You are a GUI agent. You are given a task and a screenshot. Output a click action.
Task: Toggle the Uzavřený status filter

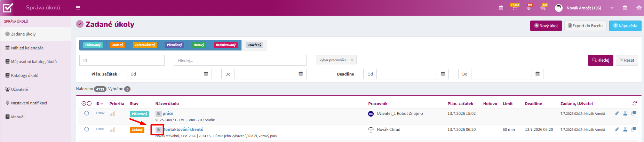pos(254,45)
